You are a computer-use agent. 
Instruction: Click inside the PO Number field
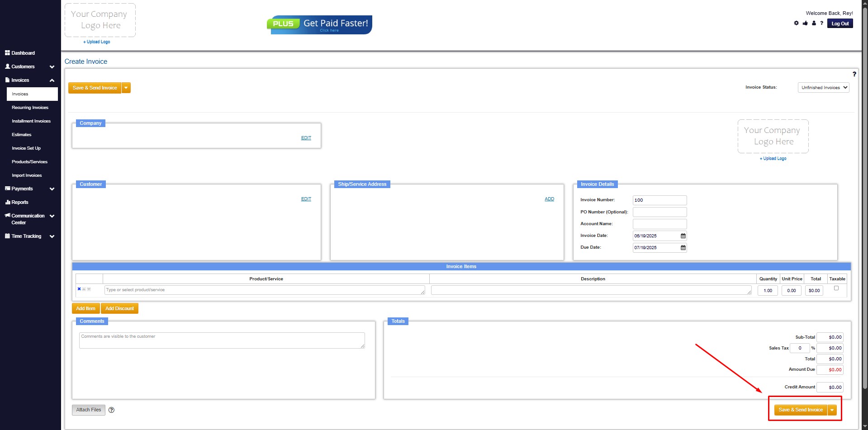coord(659,212)
